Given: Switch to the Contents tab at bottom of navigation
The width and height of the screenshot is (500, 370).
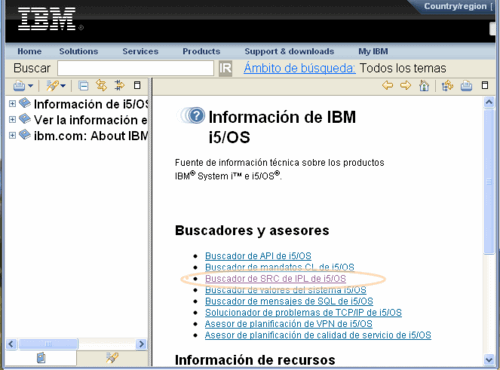Looking at the screenshot, I should coord(41,358).
